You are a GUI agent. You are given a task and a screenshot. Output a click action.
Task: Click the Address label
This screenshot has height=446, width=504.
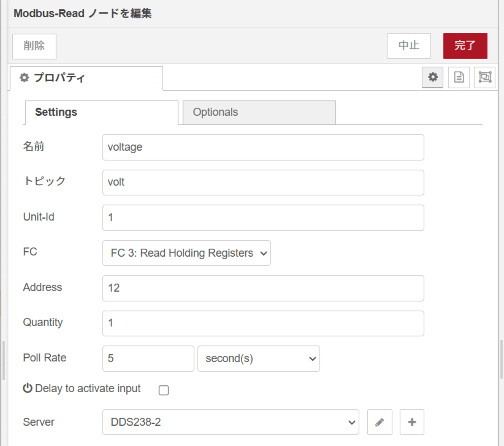pyautogui.click(x=42, y=287)
